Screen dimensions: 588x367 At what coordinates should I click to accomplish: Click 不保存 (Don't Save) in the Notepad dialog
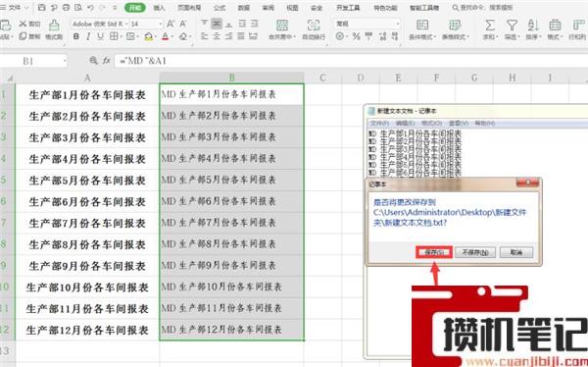pyautogui.click(x=475, y=252)
